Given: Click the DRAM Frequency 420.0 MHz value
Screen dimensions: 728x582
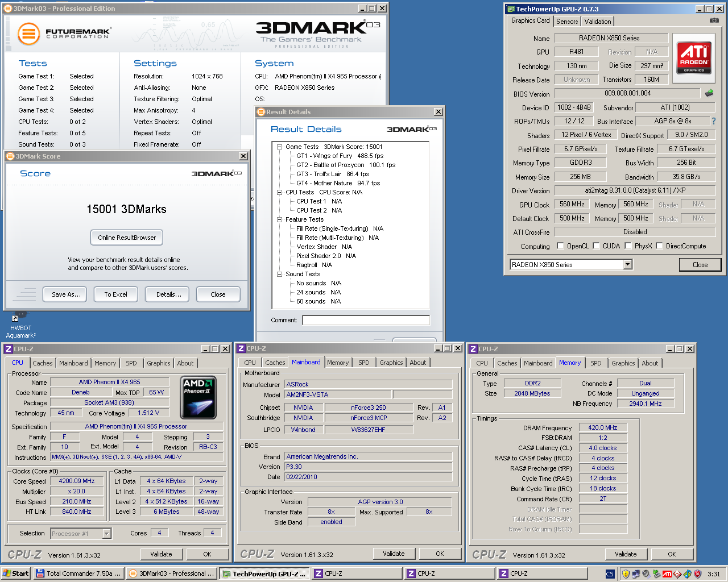Looking at the screenshot, I should (x=603, y=427).
